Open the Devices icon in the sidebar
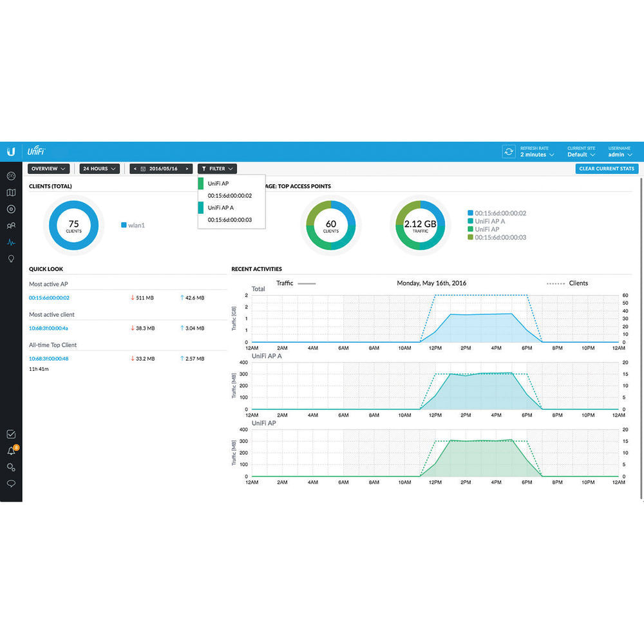The image size is (644, 644). pyautogui.click(x=11, y=209)
